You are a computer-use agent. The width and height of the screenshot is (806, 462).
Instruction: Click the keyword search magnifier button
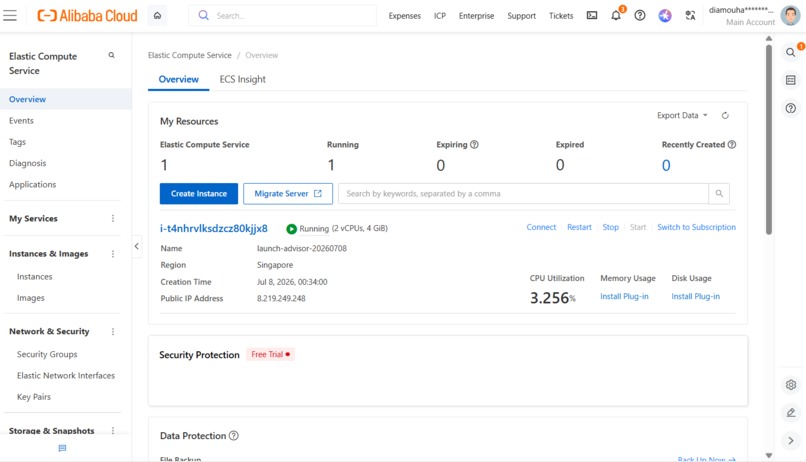(x=719, y=194)
